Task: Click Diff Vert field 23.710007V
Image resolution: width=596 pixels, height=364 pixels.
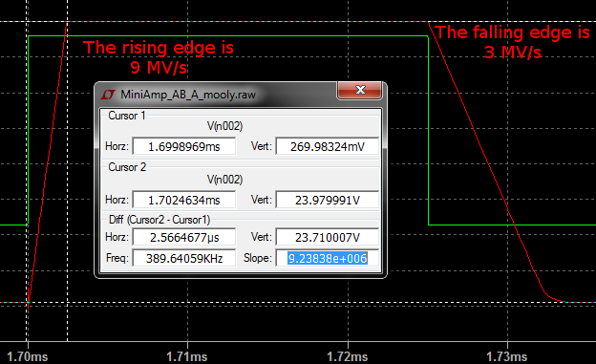Action: pyautogui.click(x=328, y=237)
